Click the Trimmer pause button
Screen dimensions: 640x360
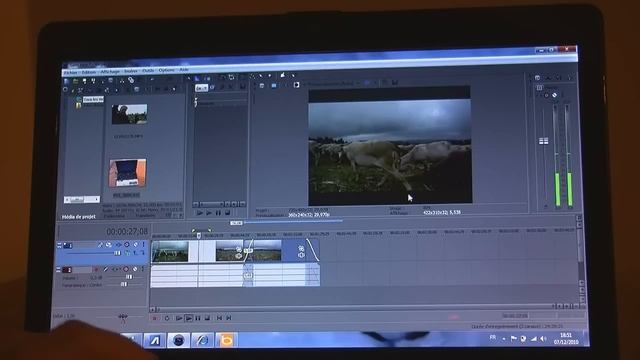[x=218, y=213]
